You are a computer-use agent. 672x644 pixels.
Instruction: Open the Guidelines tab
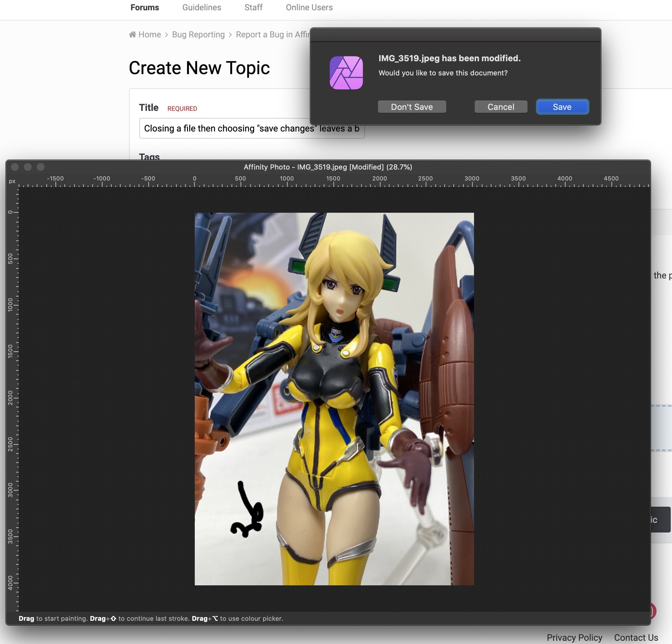(202, 7)
